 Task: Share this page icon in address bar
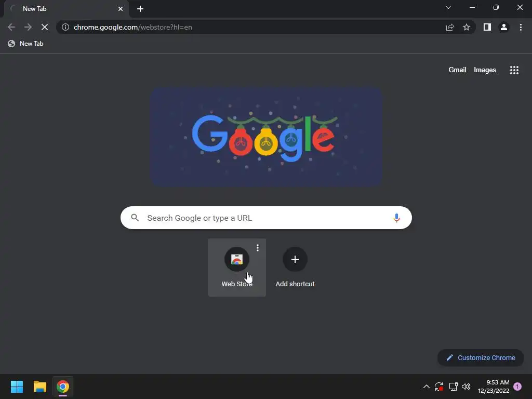(450, 27)
